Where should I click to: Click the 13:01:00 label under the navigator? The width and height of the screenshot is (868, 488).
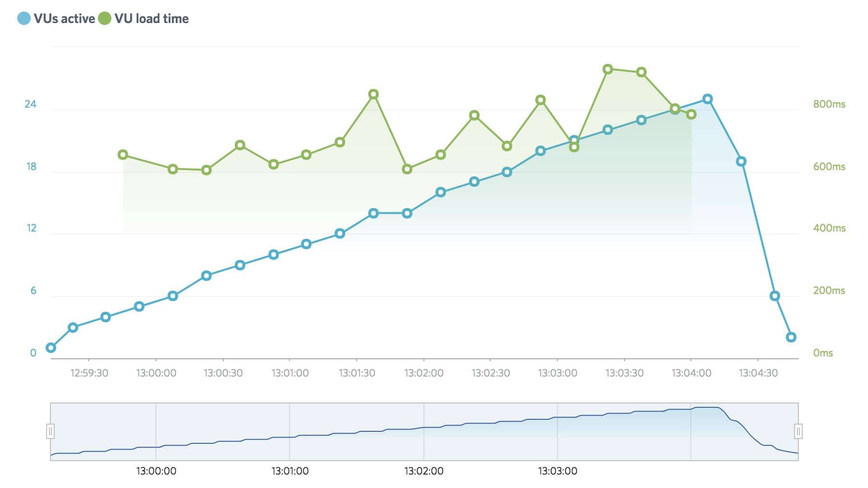(x=290, y=471)
